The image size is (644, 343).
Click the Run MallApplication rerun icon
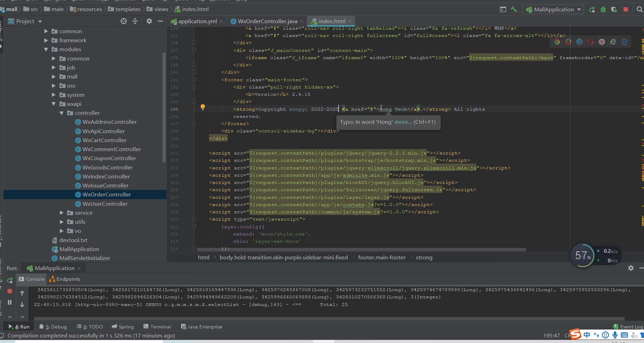pyautogui.click(x=592, y=9)
